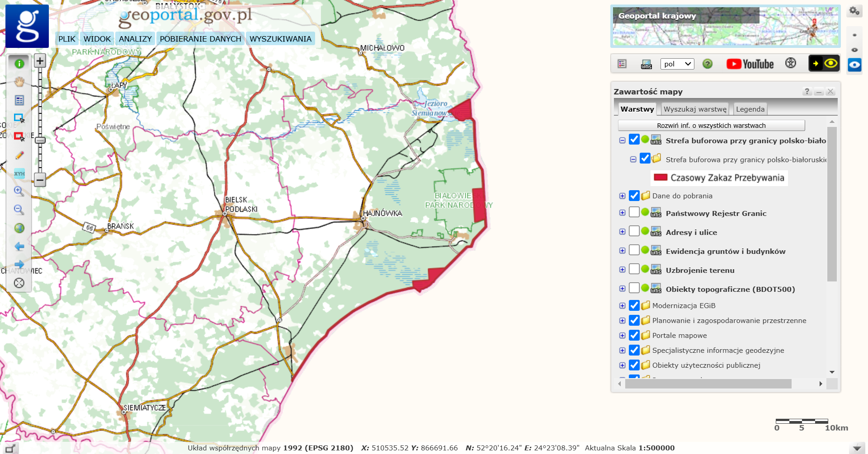This screenshot has width=868, height=454.
Task: Click the Geoportal krajowy overview map thumbnail
Action: [x=725, y=27]
